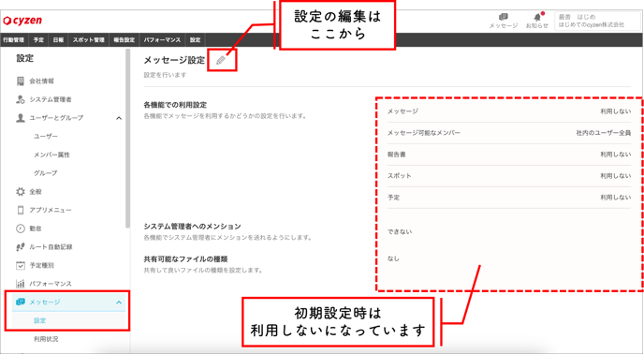Select ルート自動記録 in the sidebar
The image size is (644, 354).
click(51, 247)
